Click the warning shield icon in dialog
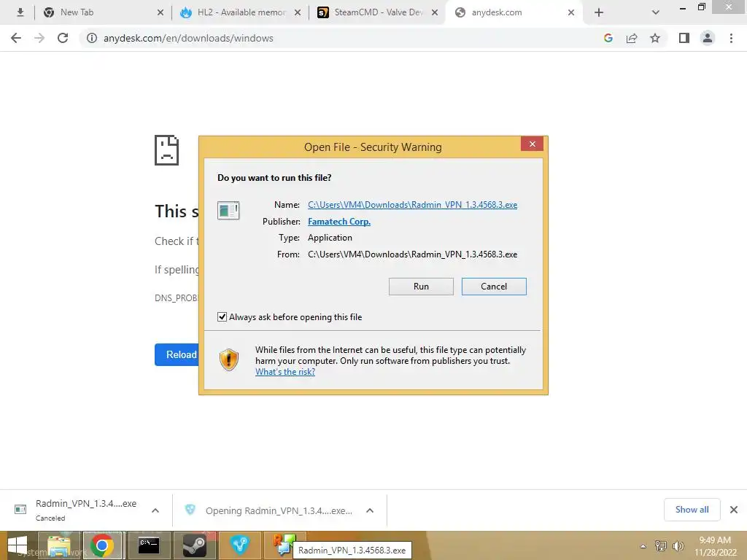 click(x=229, y=359)
